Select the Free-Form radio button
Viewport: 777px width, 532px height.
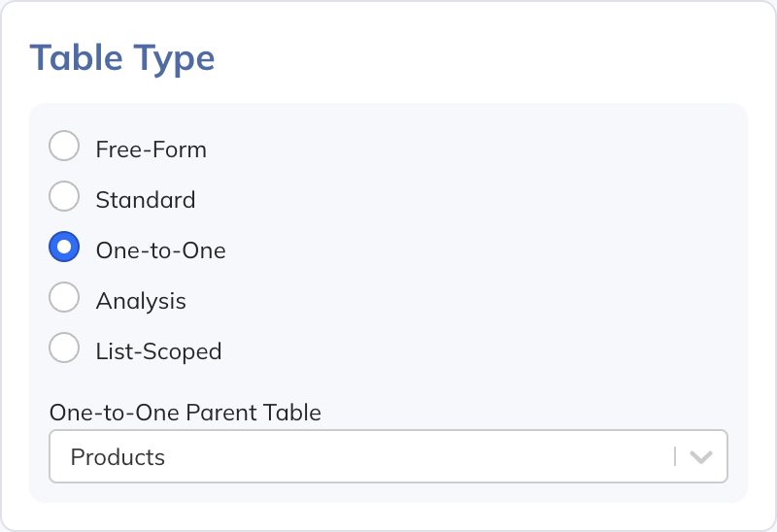(x=64, y=147)
